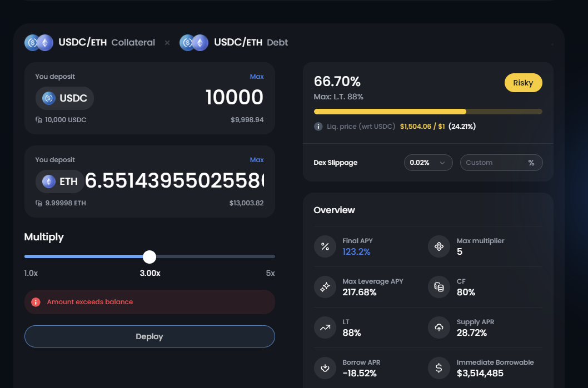Click the Deploy button
The width and height of the screenshot is (588, 388).
coord(150,336)
